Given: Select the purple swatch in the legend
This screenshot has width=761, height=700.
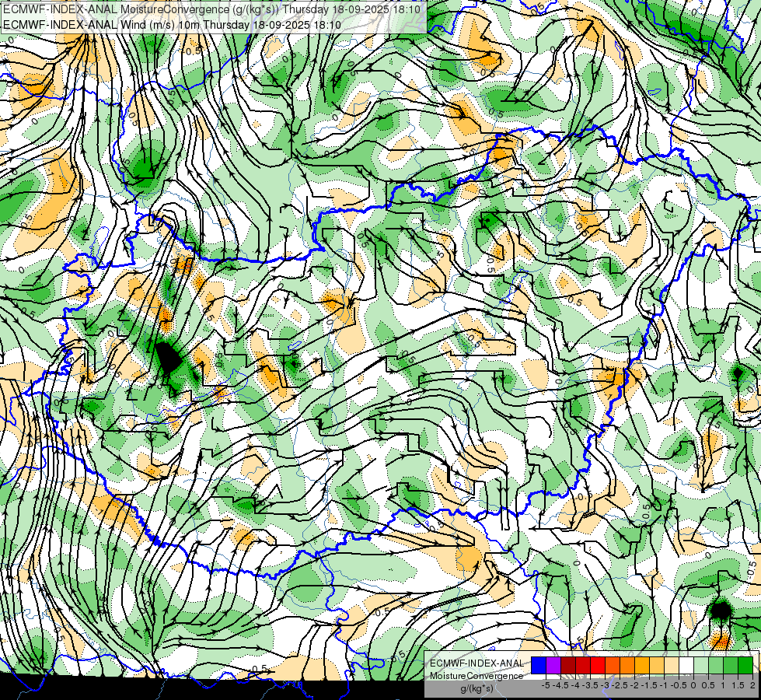Looking at the screenshot, I should [x=553, y=665].
